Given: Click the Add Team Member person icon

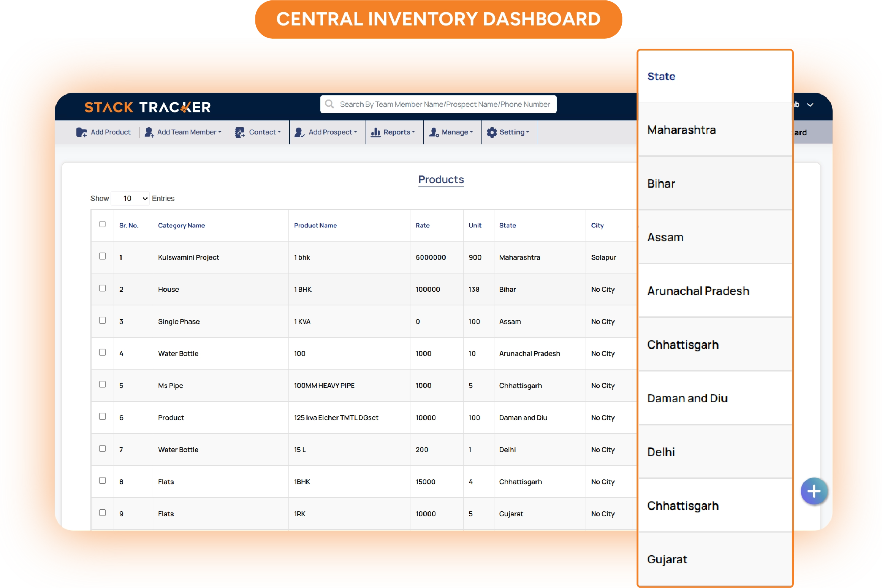Looking at the screenshot, I should tap(149, 132).
